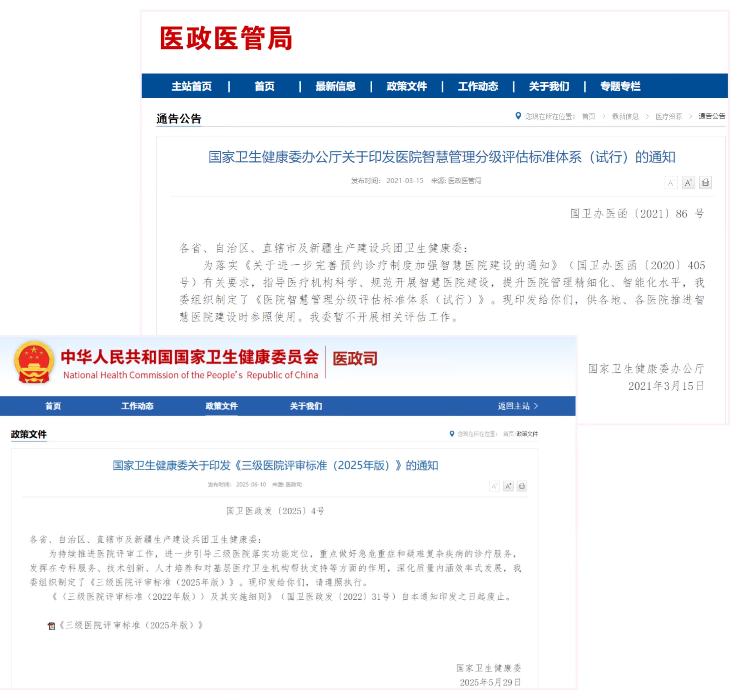The width and height of the screenshot is (749, 700).
Task: Open 关于我们 in 医政医管局 navigation bar
Action: [549, 86]
